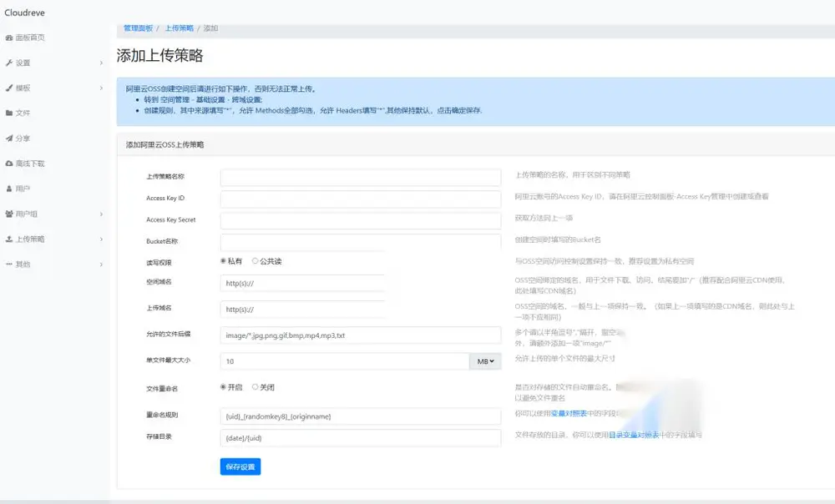Select 关闭 for file renaming
The width and height of the screenshot is (835, 504).
click(255, 387)
